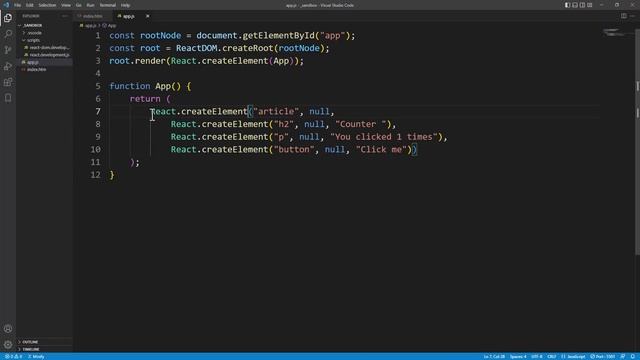The height and width of the screenshot is (360, 640).
Task: Open the Terminal menu
Action: click(108, 5)
